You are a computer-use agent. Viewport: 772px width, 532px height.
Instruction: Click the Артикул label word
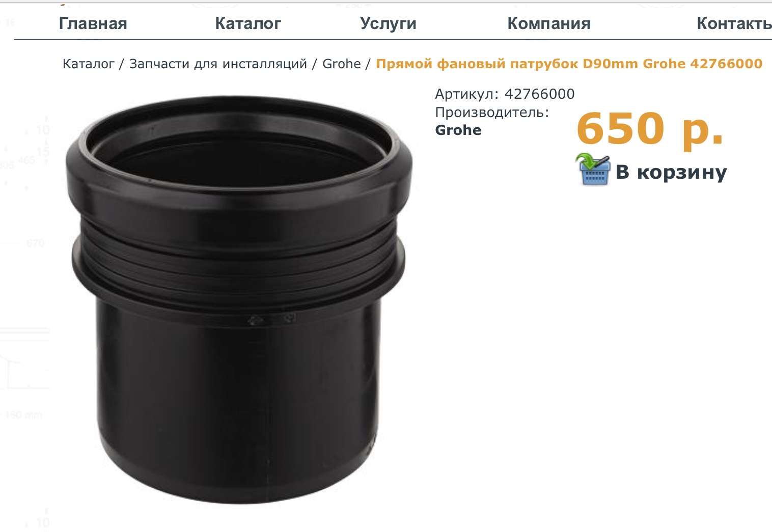467,94
